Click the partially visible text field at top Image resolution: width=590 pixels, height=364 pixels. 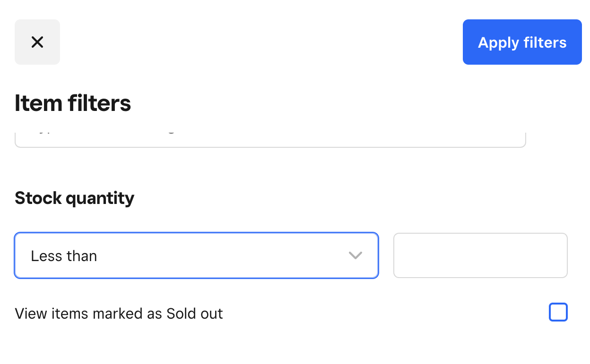tap(269, 137)
